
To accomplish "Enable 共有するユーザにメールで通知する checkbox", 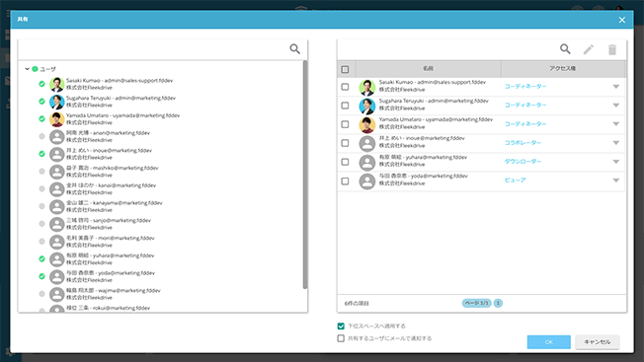I will tap(341, 338).
